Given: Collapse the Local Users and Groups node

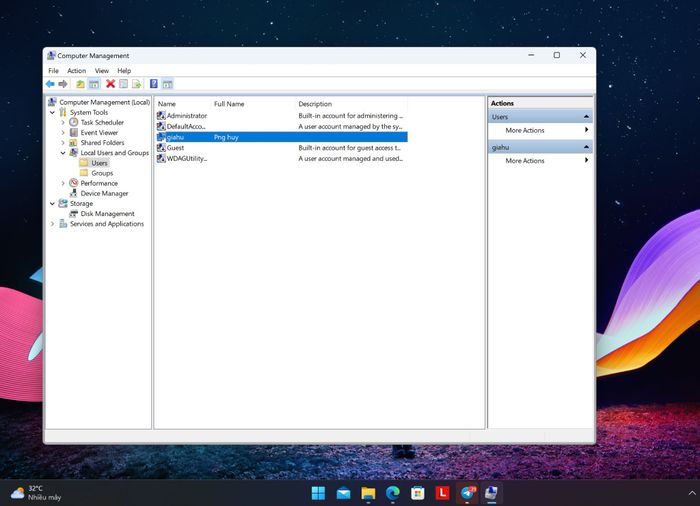Looking at the screenshot, I should click(x=63, y=153).
